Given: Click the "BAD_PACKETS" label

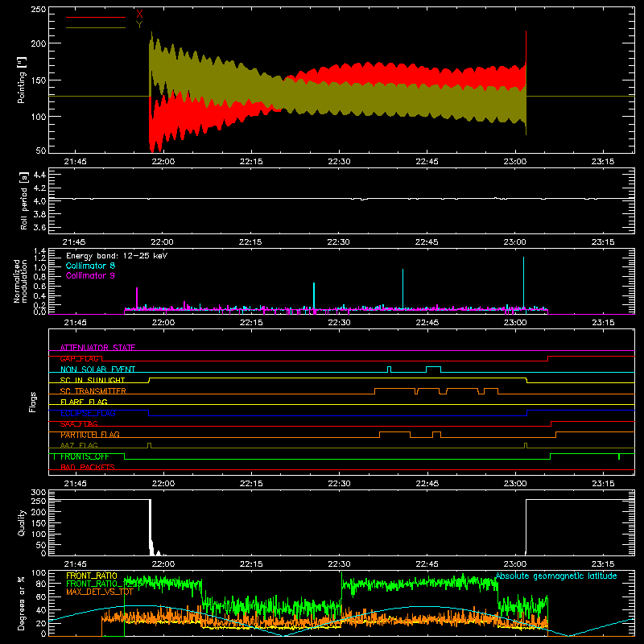Looking at the screenshot, I should (x=88, y=467).
